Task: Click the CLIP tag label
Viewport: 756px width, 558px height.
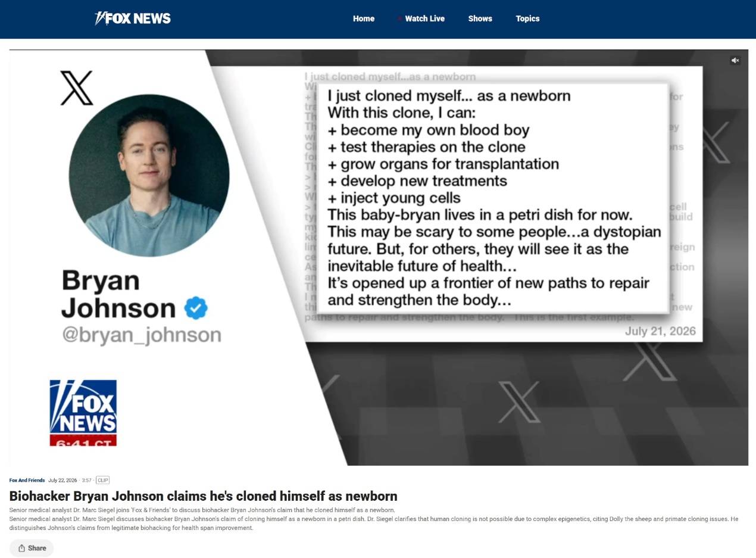Action: [102, 480]
